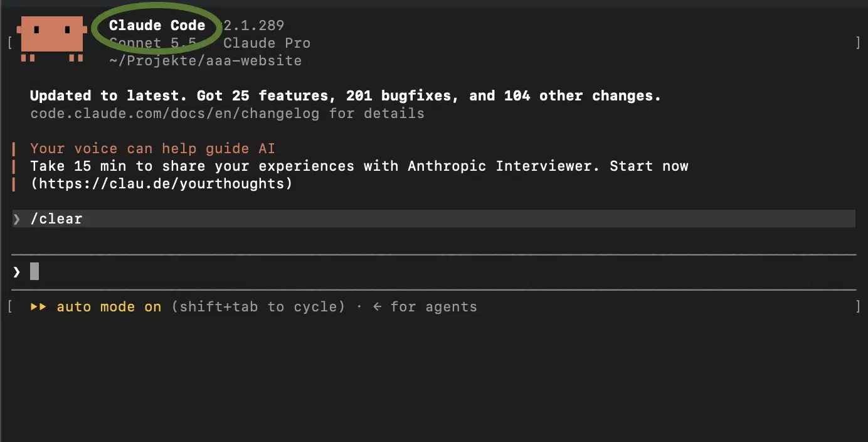Open the clau.de/yourthoughts survey link
This screenshot has width=868, height=442.
tap(161, 184)
